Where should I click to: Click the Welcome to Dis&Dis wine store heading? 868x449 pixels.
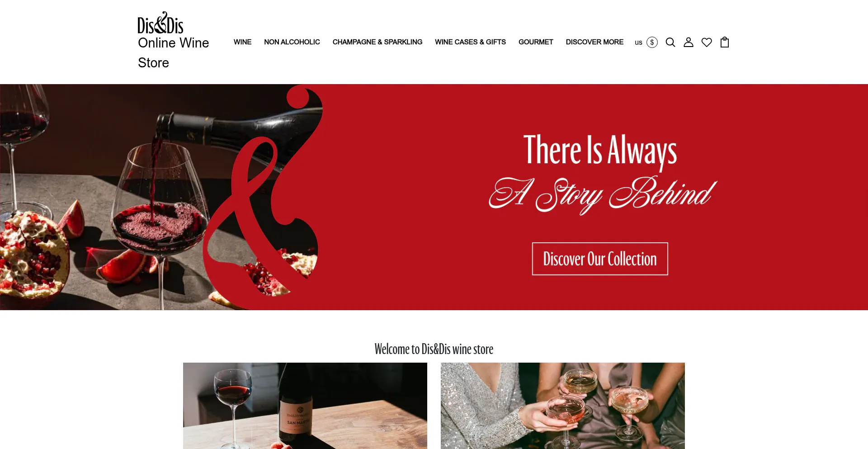(x=434, y=349)
